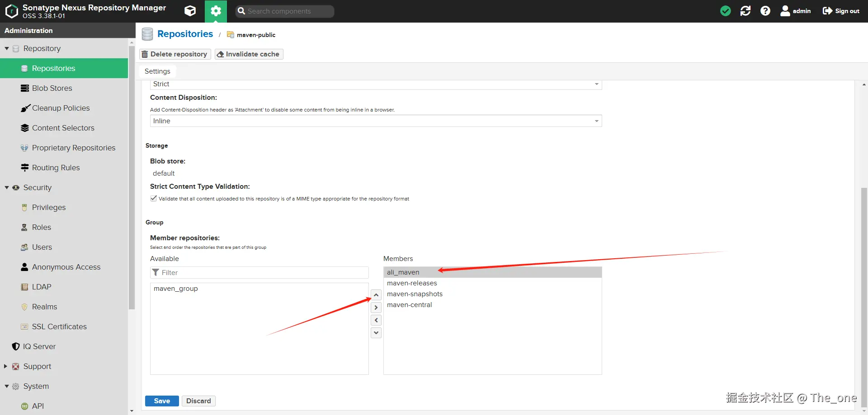The image size is (868, 415).
Task: Click the Discard button
Action: tap(198, 401)
